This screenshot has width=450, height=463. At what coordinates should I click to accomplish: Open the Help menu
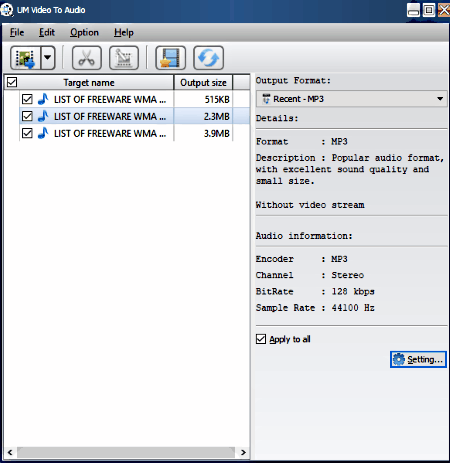pyautogui.click(x=124, y=32)
